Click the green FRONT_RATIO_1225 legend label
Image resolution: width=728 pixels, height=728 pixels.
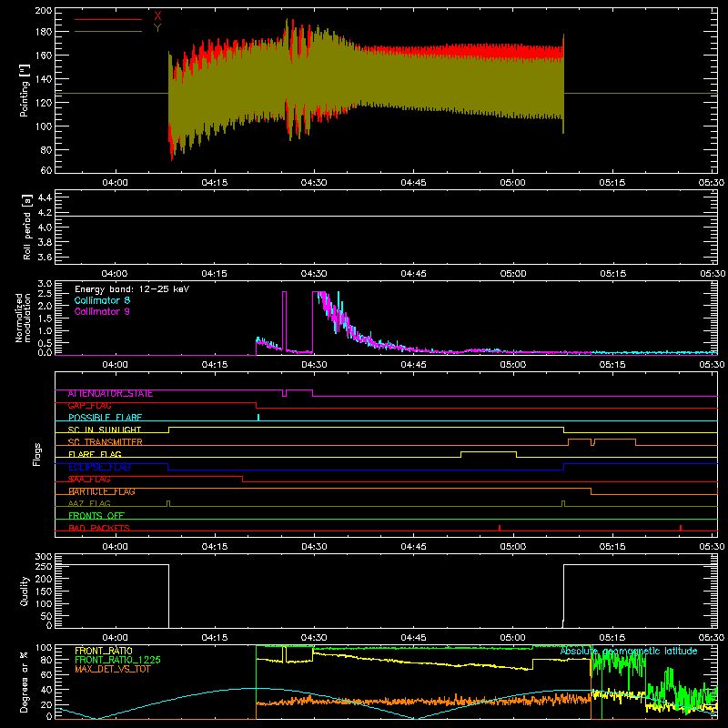(117, 660)
